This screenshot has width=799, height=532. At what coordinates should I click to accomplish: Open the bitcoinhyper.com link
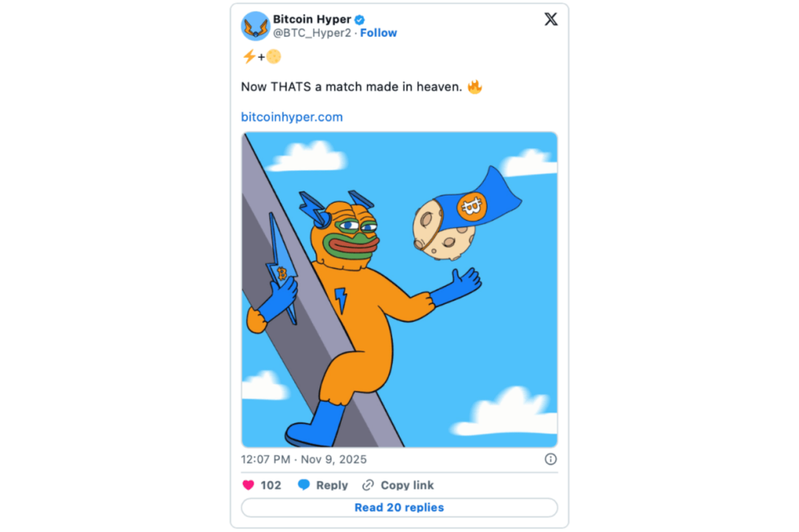[292, 117]
